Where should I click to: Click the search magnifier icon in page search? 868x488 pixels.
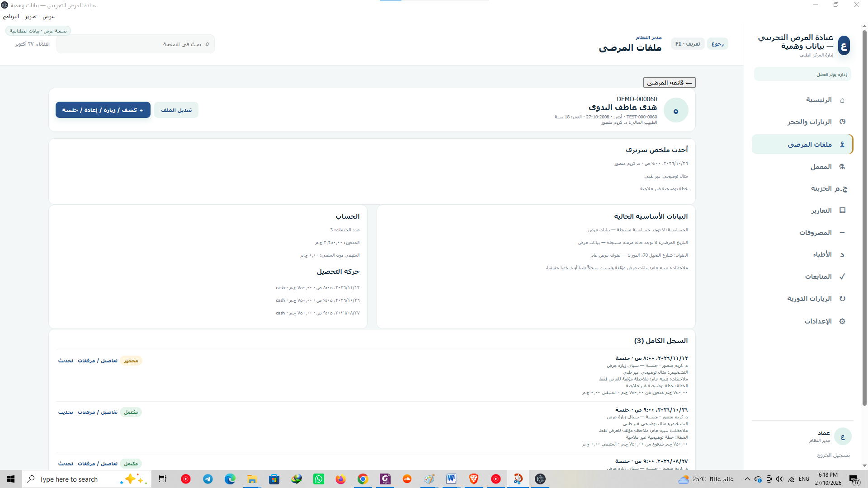(207, 44)
